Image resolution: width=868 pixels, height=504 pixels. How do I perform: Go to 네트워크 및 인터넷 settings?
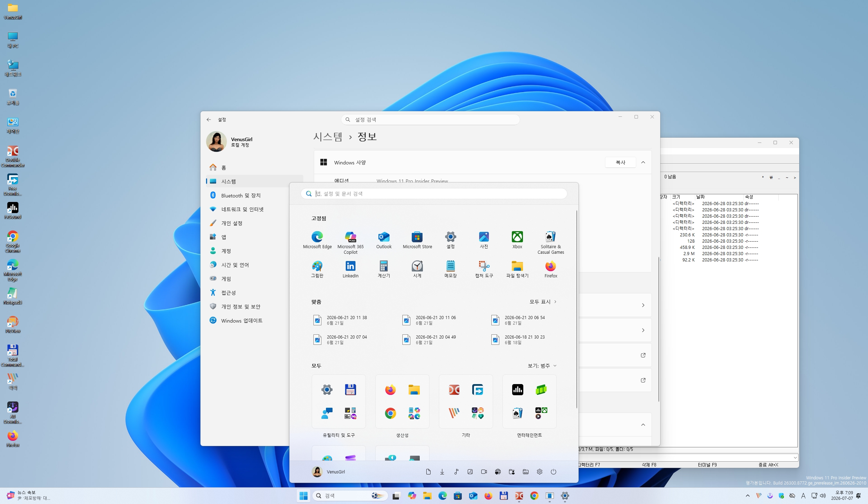[255, 209]
